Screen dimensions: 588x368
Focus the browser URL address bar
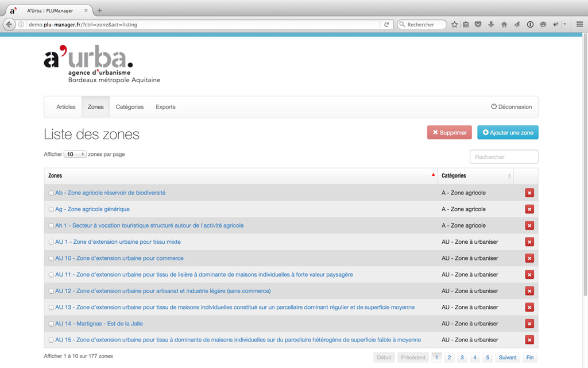click(203, 24)
